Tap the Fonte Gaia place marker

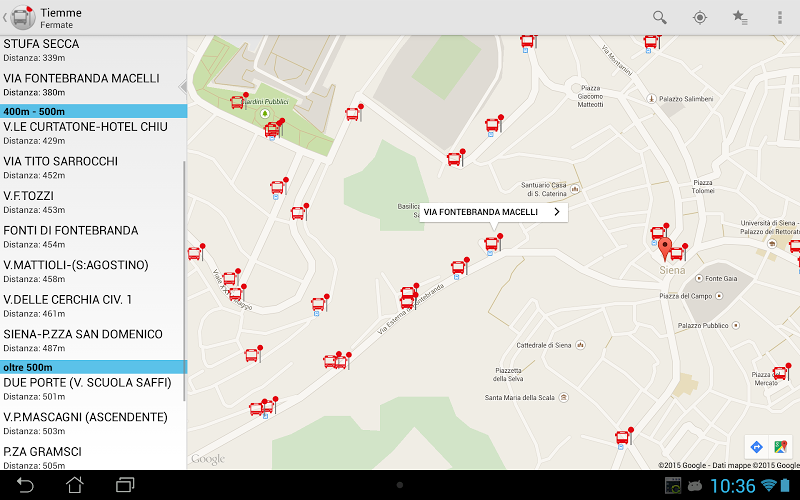pyautogui.click(x=699, y=278)
